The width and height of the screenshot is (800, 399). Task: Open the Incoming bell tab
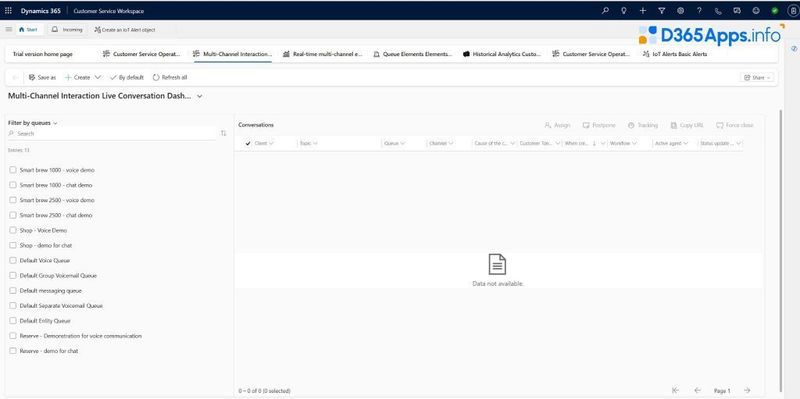[x=67, y=30]
